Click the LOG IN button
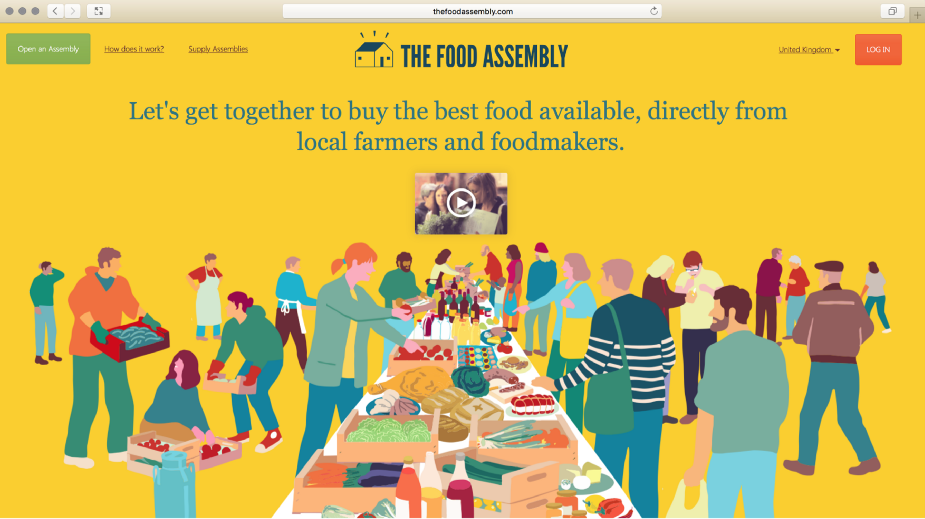 pyautogui.click(x=878, y=50)
